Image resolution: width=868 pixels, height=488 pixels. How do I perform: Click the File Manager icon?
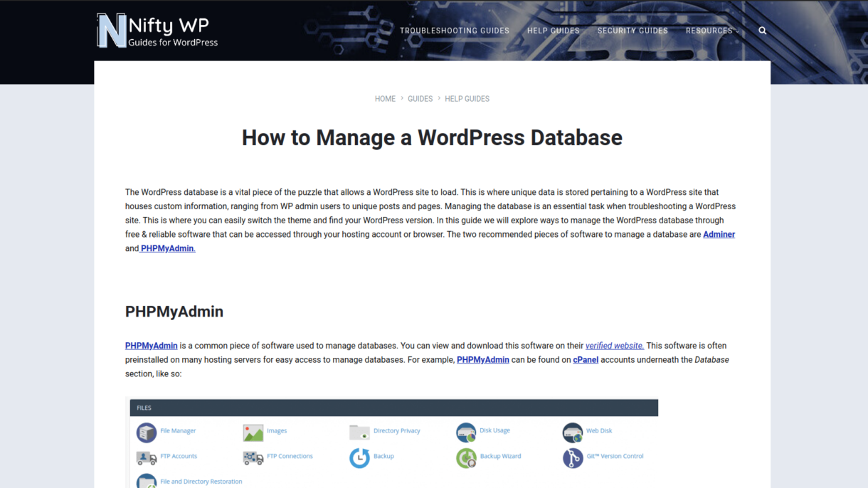click(x=147, y=432)
